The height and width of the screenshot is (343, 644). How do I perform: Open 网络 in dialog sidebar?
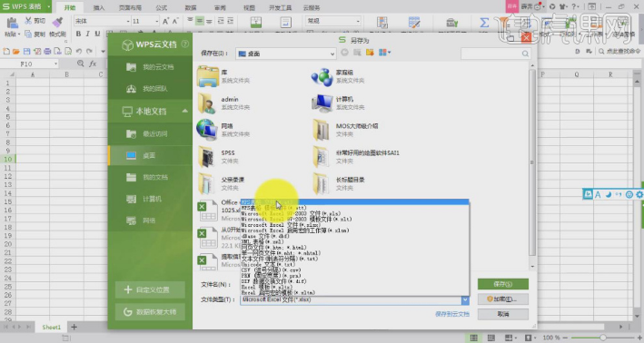(x=150, y=220)
